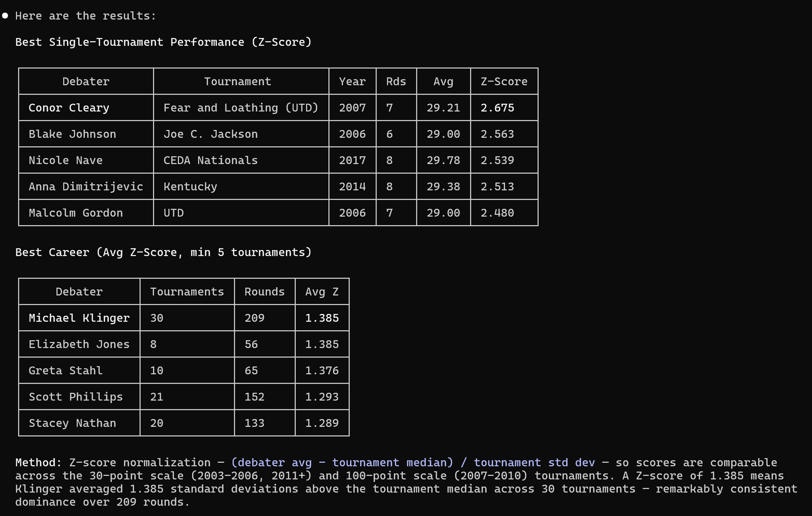Click the 'Joe C. Jackson' tournament cell
812x516 pixels.
click(211, 134)
